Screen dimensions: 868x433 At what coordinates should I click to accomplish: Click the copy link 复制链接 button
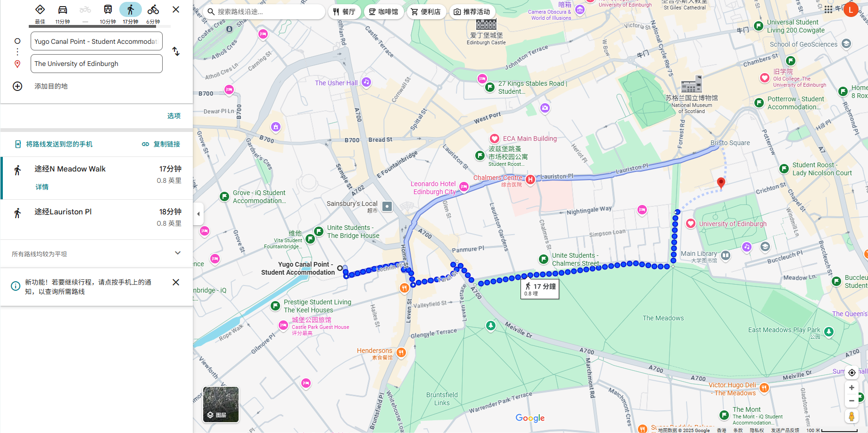[x=161, y=144]
